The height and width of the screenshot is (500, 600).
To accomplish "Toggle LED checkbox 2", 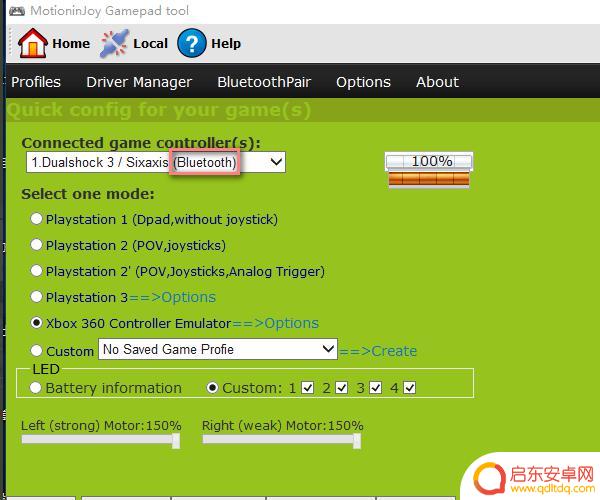I will 342,388.
